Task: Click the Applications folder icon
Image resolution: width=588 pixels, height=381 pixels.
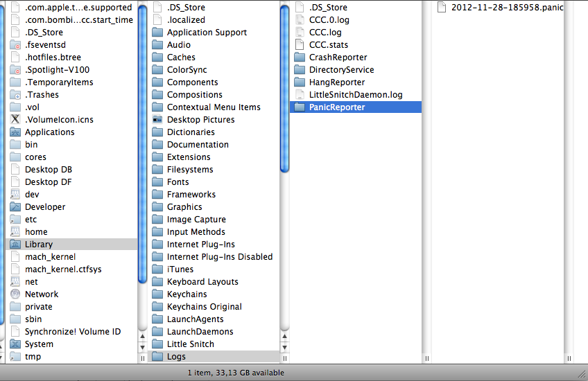Action: [x=15, y=132]
